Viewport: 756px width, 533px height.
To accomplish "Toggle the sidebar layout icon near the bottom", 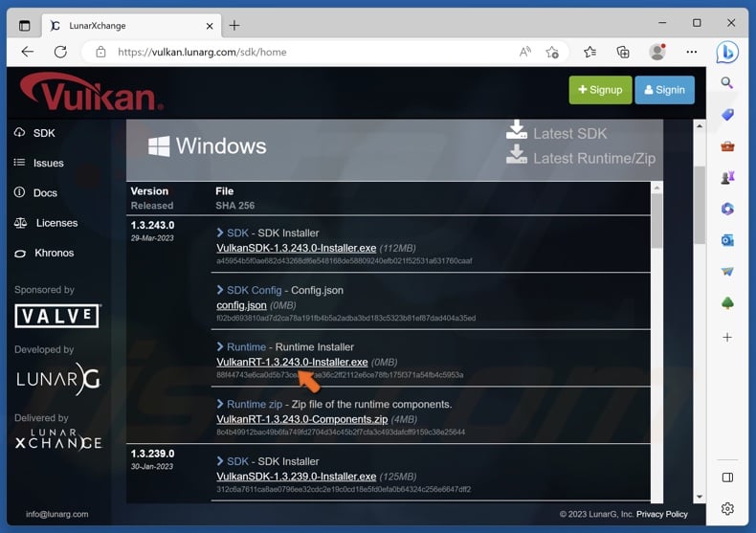I will tap(727, 477).
